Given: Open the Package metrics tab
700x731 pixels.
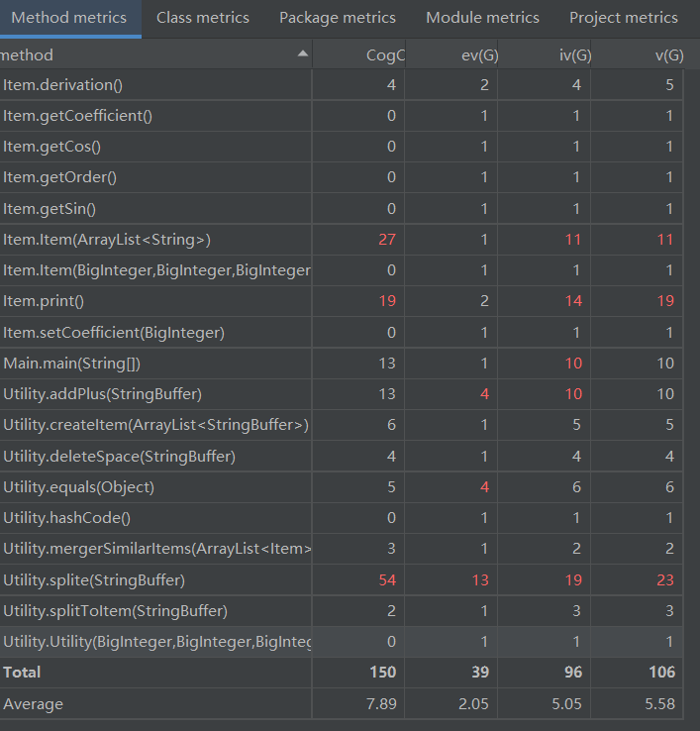Looking at the screenshot, I should pyautogui.click(x=338, y=18).
